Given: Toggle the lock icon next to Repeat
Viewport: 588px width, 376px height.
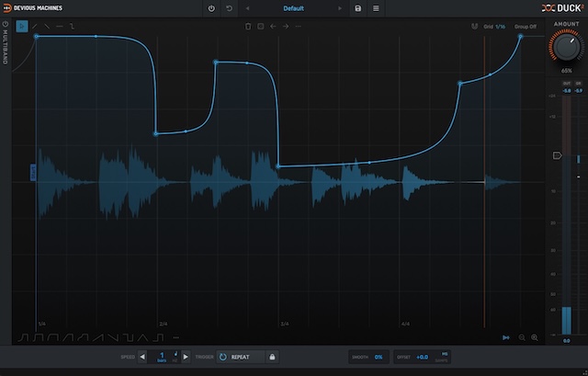Looking at the screenshot, I should (x=272, y=356).
